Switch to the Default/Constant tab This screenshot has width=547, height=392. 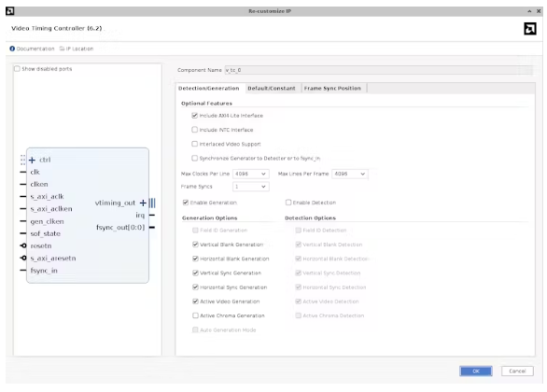(272, 89)
